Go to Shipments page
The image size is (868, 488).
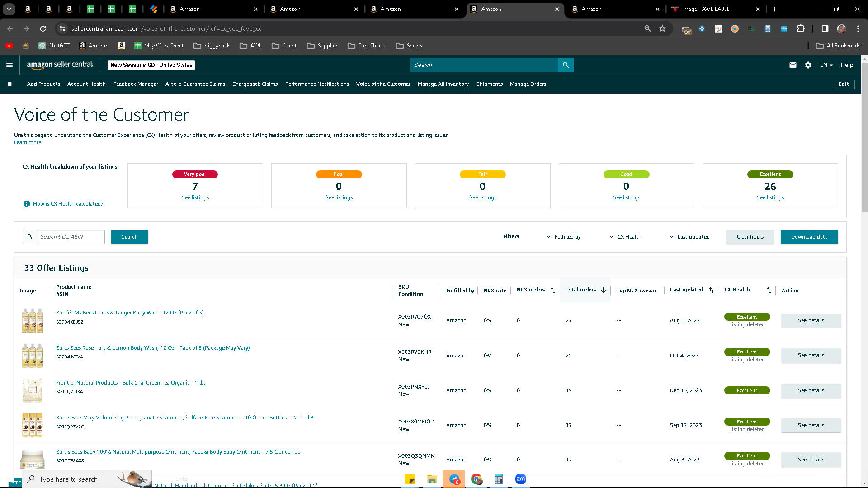490,84
